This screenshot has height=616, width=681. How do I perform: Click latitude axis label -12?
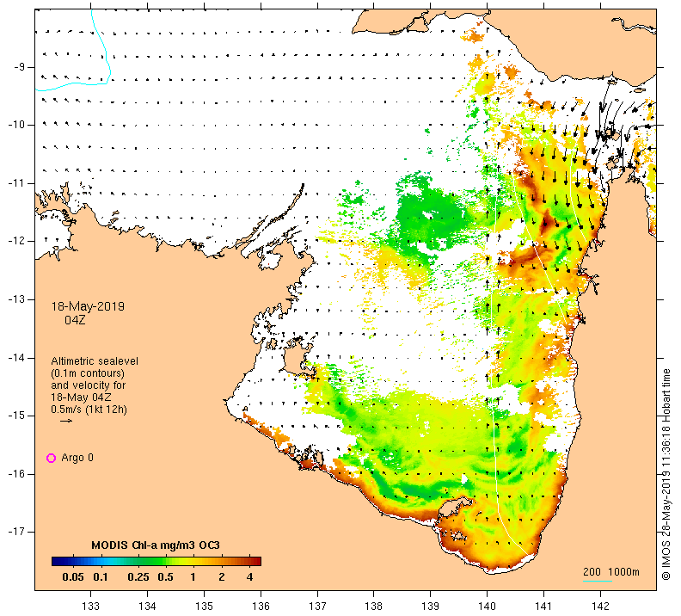coord(16,241)
